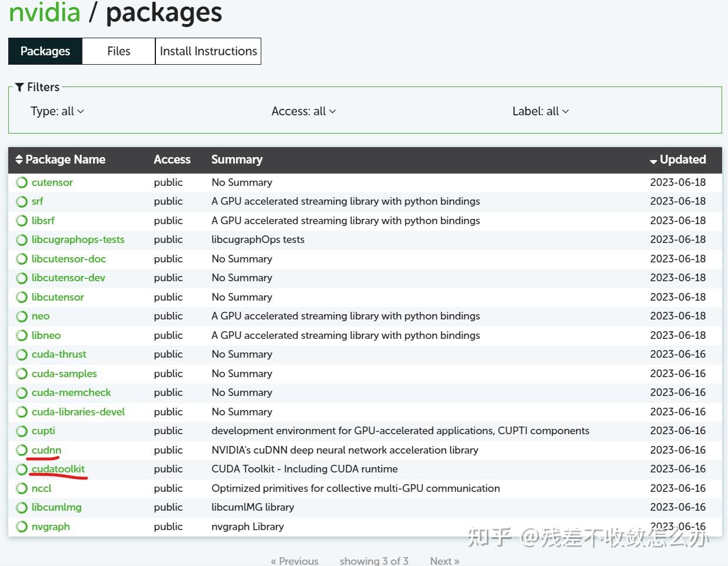Click the icon beside cudatoolkit
Viewport: 728px width, 566px height.
[22, 469]
